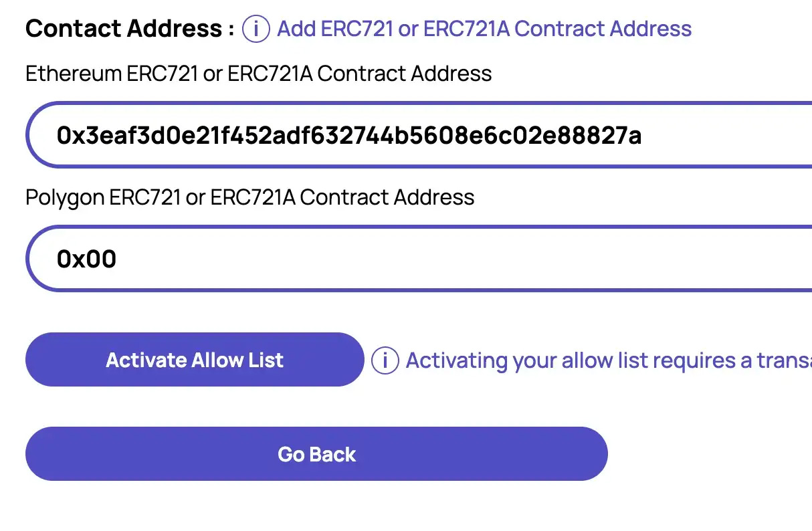The width and height of the screenshot is (812, 531).
Task: Click the 'Contact Address :' heading text
Action: (x=130, y=29)
